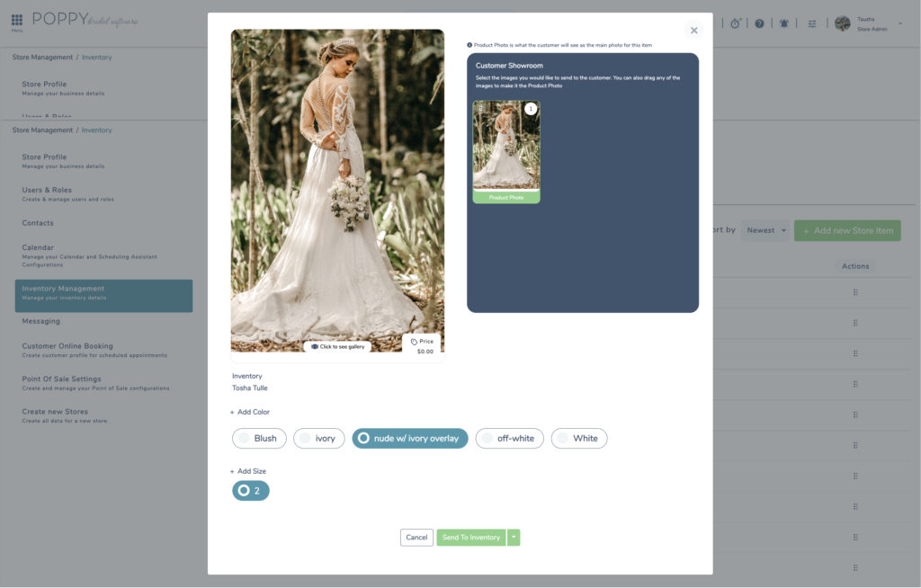Click the main wedding dress product photo
921x588 pixels.
pos(337,191)
